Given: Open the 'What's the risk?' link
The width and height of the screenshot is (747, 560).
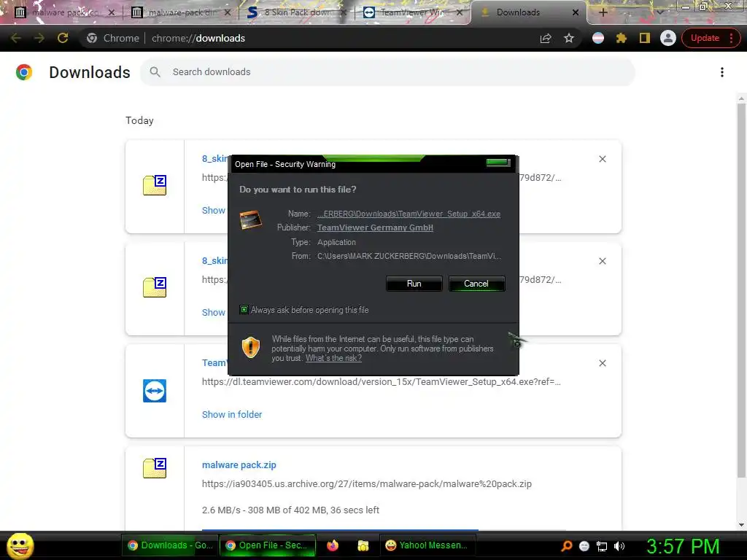Looking at the screenshot, I should coord(333,358).
